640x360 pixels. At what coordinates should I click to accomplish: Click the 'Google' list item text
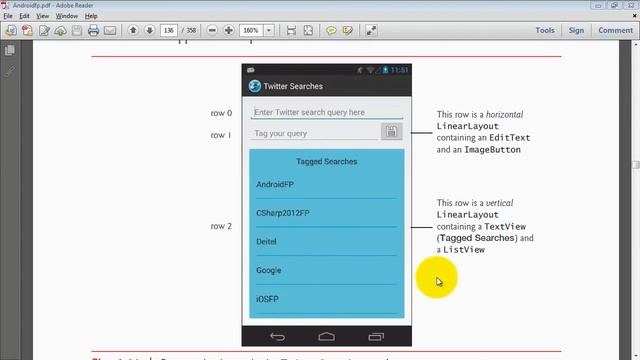point(269,270)
